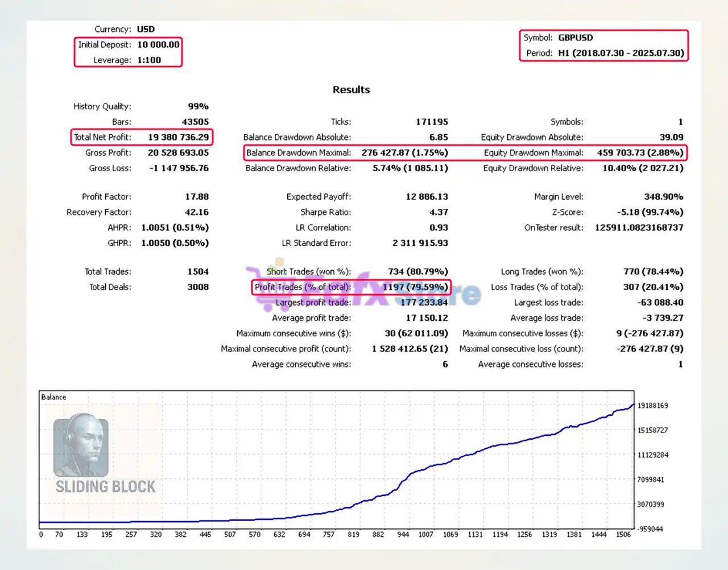
Task: Select Total Deals value 3008
Action: pyautogui.click(x=198, y=287)
